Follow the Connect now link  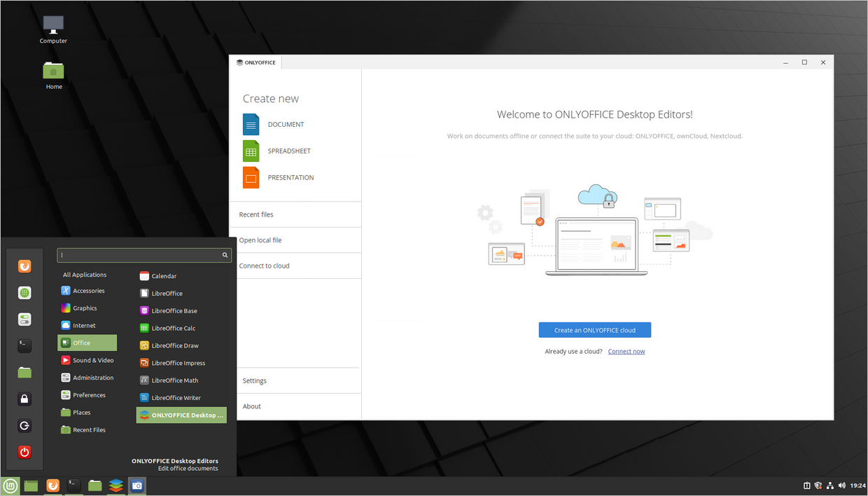pyautogui.click(x=626, y=351)
